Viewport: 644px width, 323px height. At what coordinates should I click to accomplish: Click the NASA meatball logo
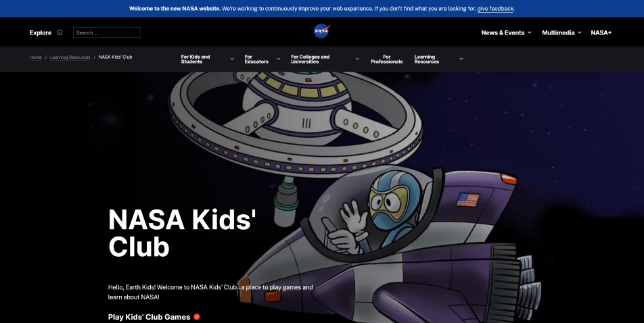pyautogui.click(x=322, y=31)
